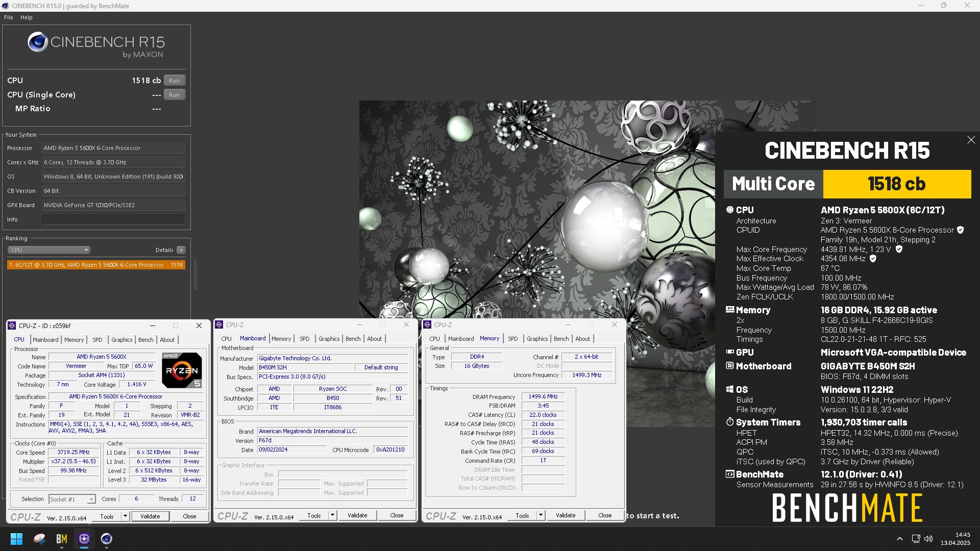Expand Tools arrow in CPU-Z Memory window
Viewport: 980px width, 551px height.
pyautogui.click(x=541, y=515)
